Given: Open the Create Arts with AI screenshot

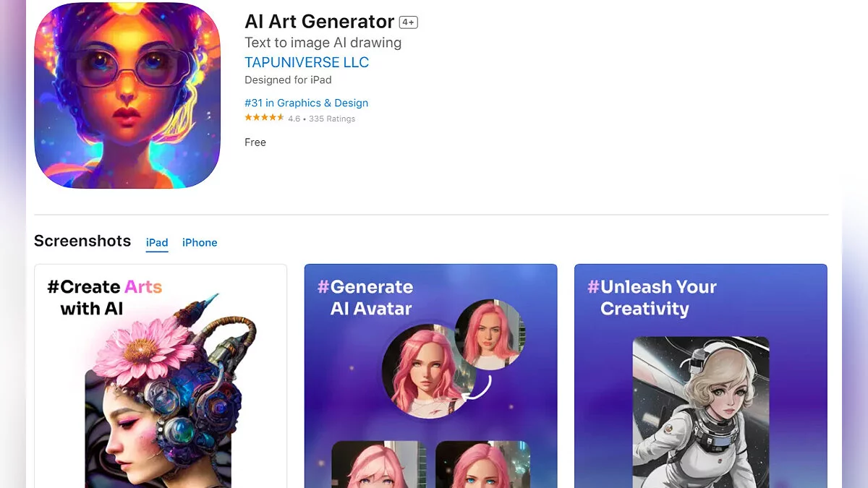Looking at the screenshot, I should click(161, 376).
